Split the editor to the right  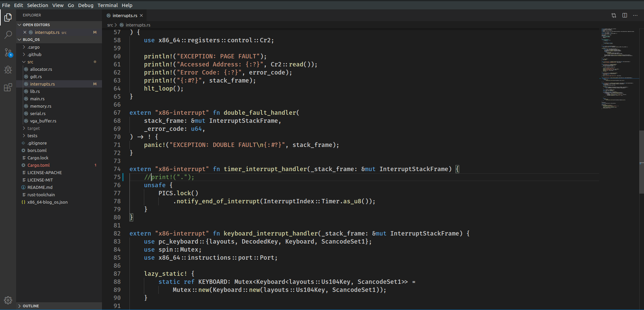(x=625, y=15)
